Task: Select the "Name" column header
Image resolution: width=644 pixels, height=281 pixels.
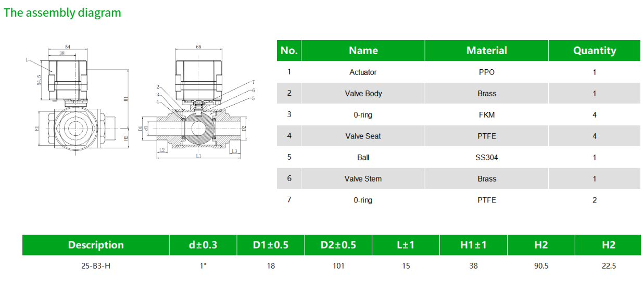Action: pos(363,50)
